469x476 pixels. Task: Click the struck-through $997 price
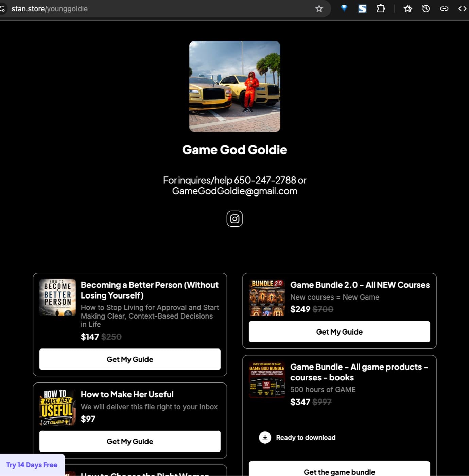tap(322, 402)
